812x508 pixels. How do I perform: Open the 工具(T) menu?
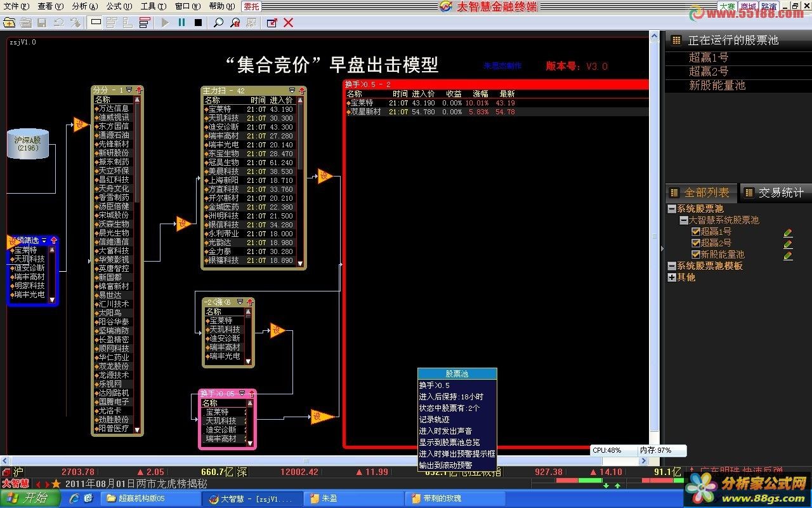(x=154, y=6)
